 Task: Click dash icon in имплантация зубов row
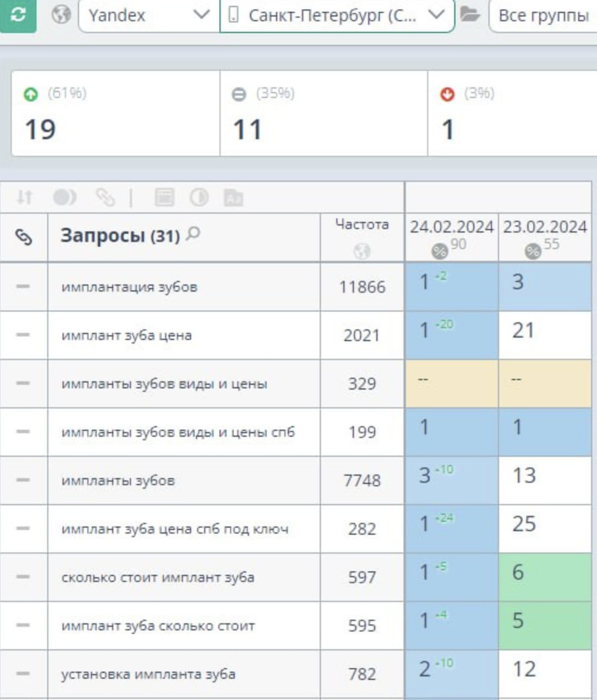[23, 286]
